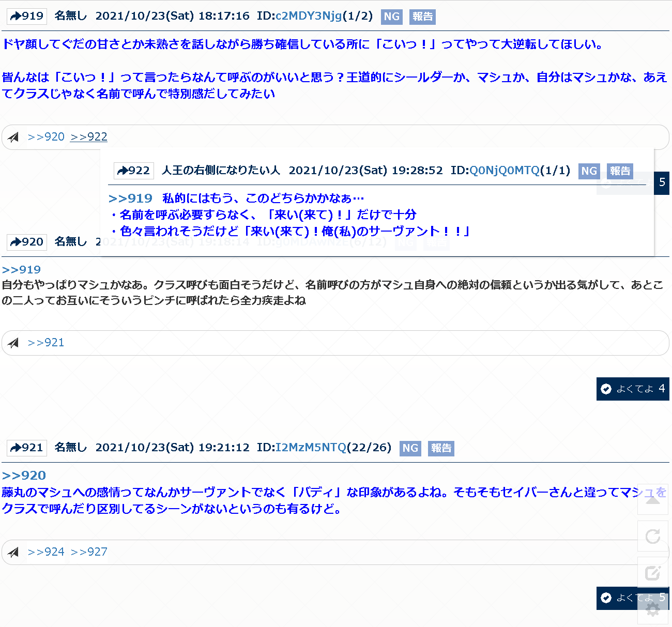Screen dimensions: 672x627
Task: Open user ID I2MzM5NTQ link
Action: tap(311, 448)
